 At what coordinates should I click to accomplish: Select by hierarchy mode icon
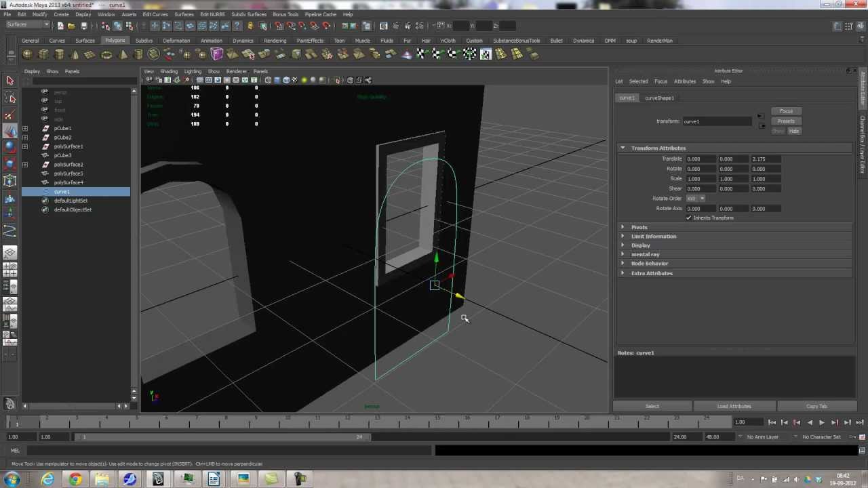(106, 26)
